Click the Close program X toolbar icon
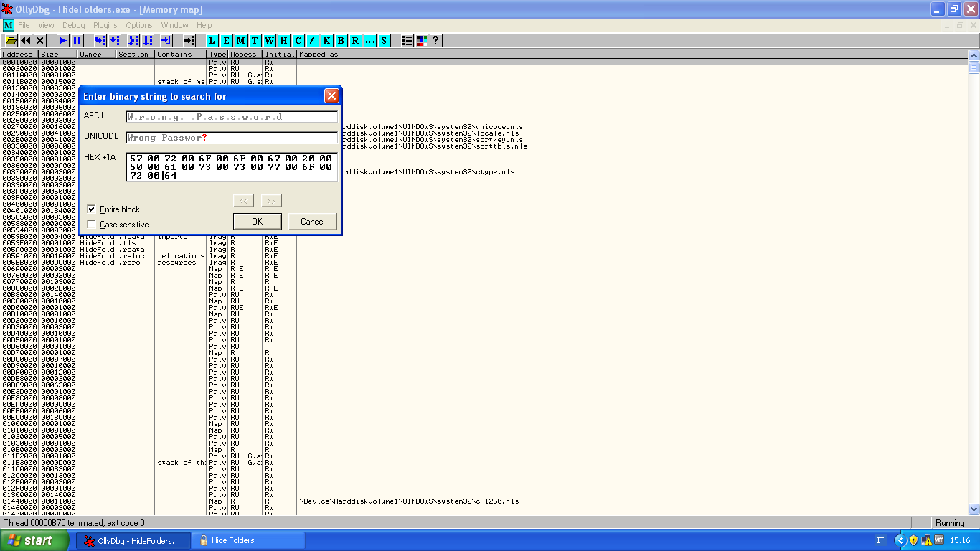 40,41
